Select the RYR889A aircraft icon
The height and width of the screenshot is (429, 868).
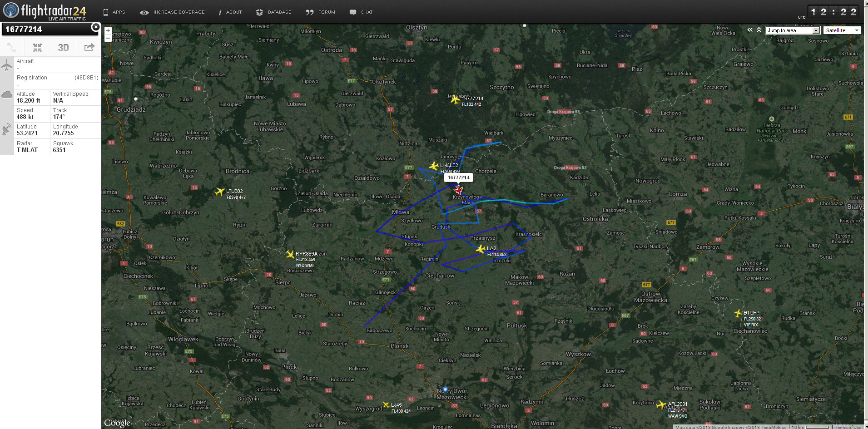click(290, 254)
